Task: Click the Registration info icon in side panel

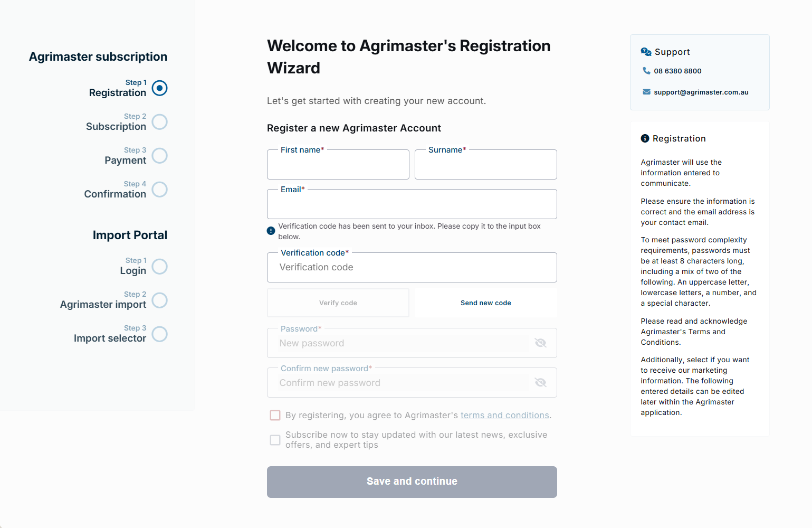Action: [645, 138]
